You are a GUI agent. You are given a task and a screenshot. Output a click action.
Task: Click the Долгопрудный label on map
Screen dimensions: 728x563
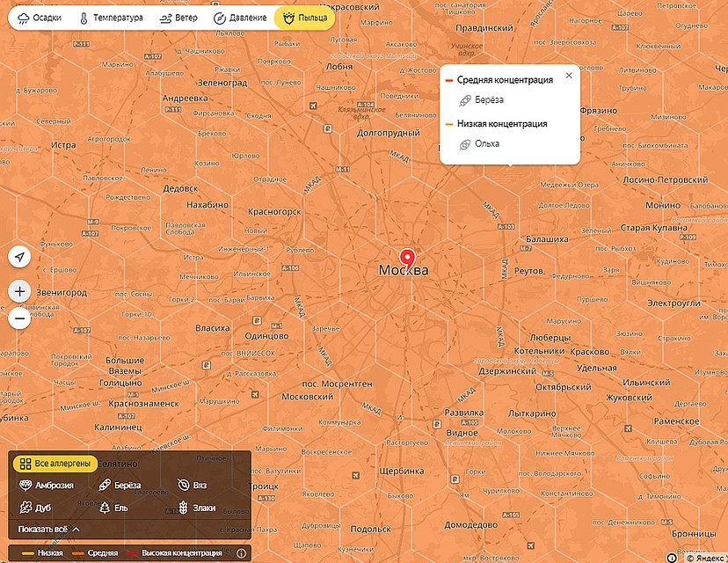[388, 133]
